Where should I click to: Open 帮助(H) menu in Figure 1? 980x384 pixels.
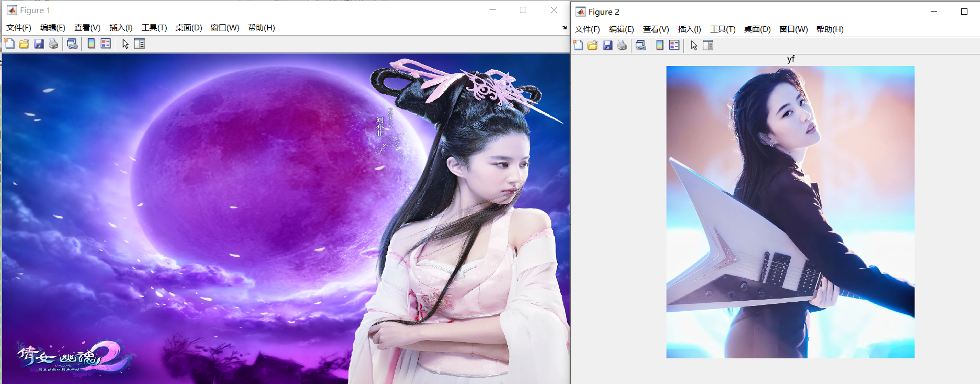(x=262, y=28)
